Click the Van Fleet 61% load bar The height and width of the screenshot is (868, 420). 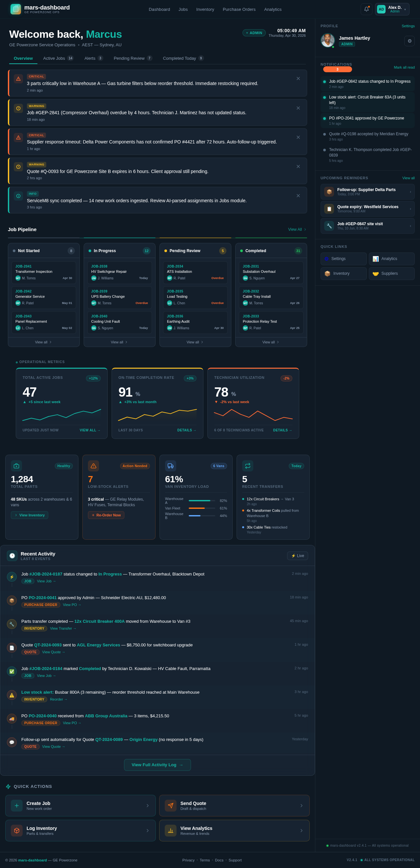202,508
